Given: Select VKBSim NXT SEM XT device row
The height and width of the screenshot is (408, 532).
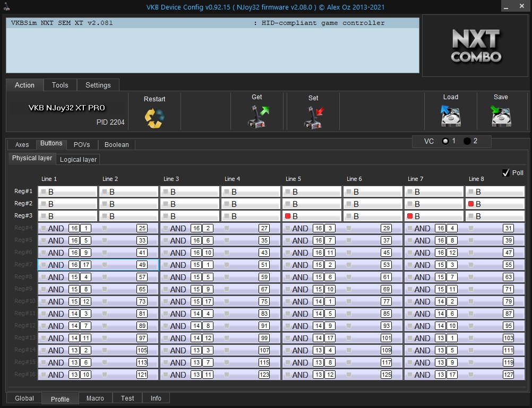Looking at the screenshot, I should click(x=213, y=23).
